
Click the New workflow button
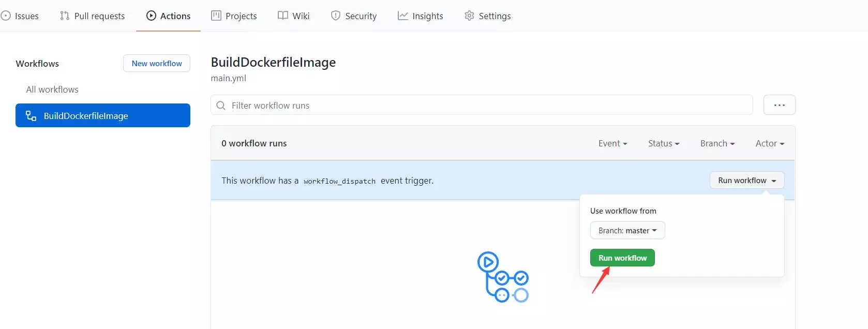pyautogui.click(x=157, y=63)
